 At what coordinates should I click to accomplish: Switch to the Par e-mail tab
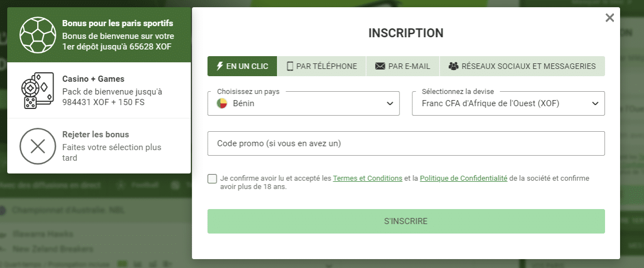[402, 66]
